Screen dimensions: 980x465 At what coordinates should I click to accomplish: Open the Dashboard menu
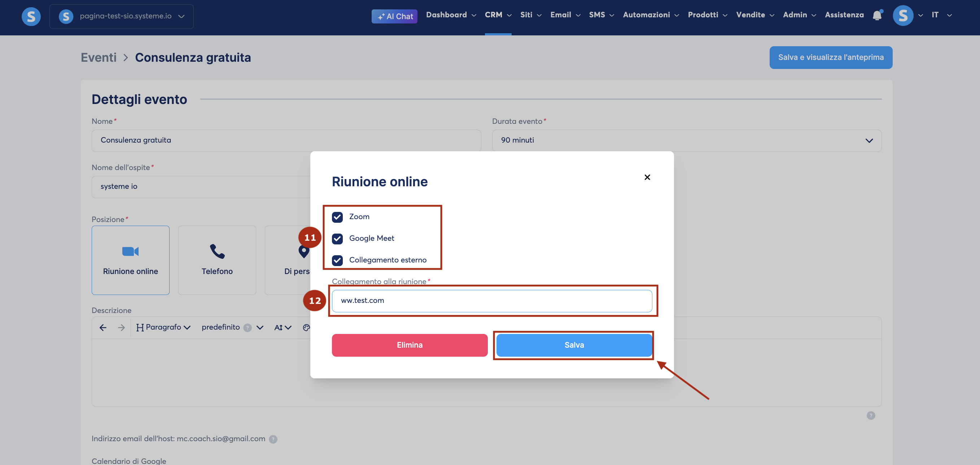point(451,15)
